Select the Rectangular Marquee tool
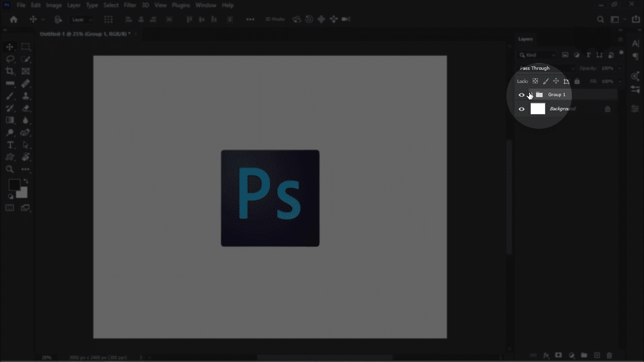Viewport: 644px width, 362px height. (x=25, y=47)
